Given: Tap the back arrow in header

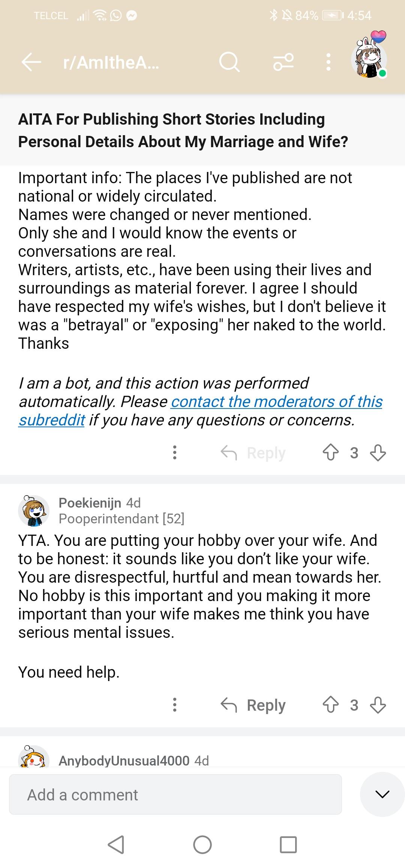Looking at the screenshot, I should coord(31,62).
